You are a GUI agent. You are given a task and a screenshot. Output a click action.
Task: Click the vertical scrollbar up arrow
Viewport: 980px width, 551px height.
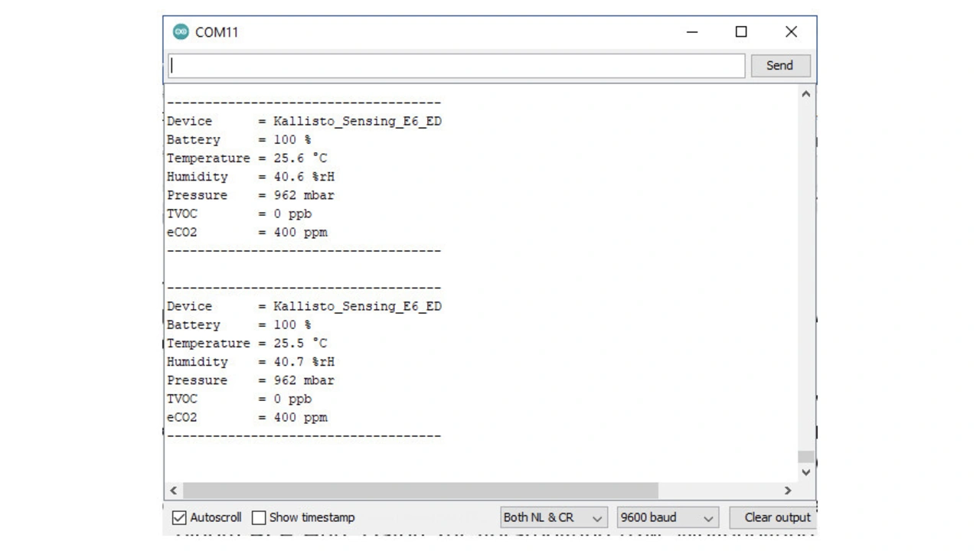[x=805, y=94]
